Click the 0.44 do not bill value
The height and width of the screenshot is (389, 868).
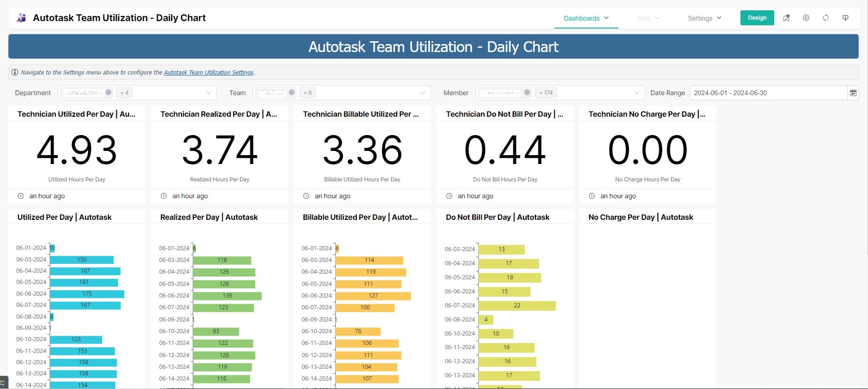(x=505, y=150)
